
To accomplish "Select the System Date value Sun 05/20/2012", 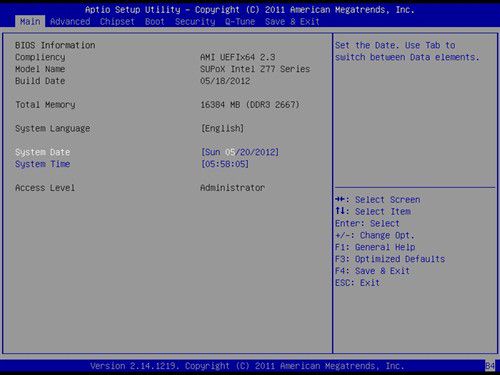I will [239, 152].
